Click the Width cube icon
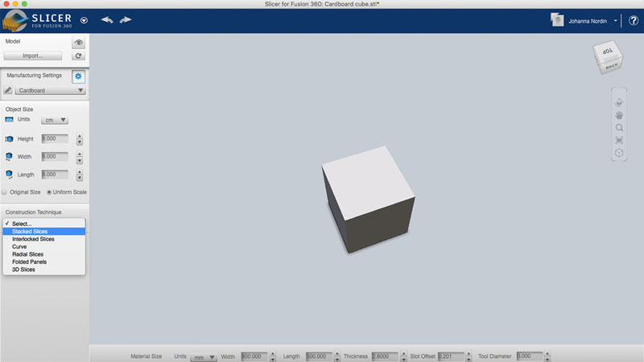The image size is (644, 362). 9,157
